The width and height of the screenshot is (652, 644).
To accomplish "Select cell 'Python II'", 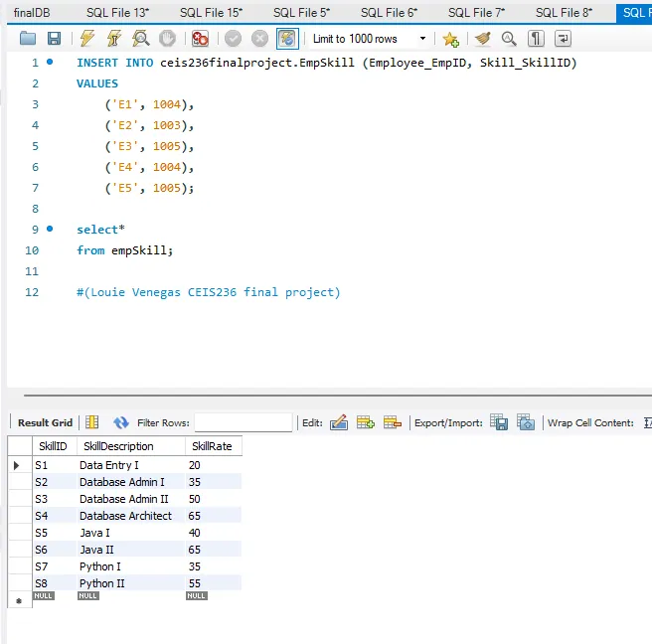I will tap(131, 583).
